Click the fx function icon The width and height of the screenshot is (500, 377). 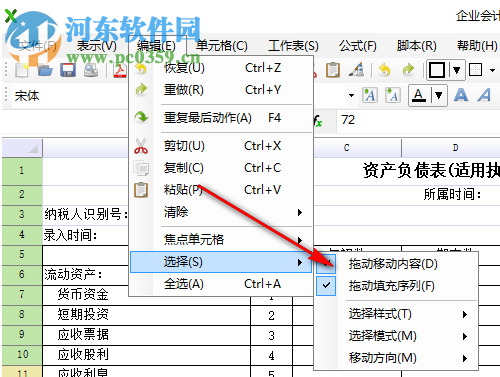(318, 121)
